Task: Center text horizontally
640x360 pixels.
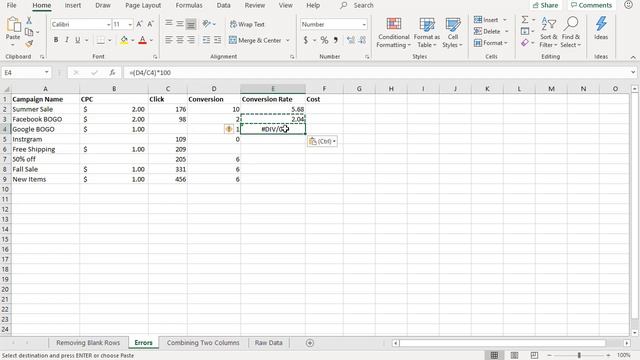Action: [180, 40]
